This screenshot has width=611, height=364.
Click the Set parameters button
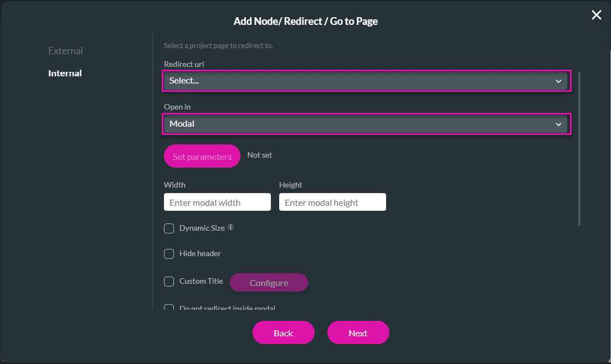tap(202, 156)
